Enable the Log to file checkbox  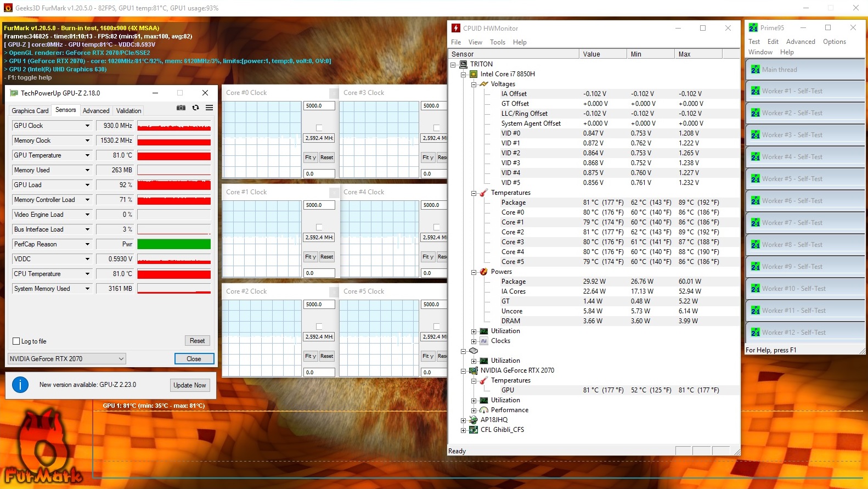coord(16,341)
